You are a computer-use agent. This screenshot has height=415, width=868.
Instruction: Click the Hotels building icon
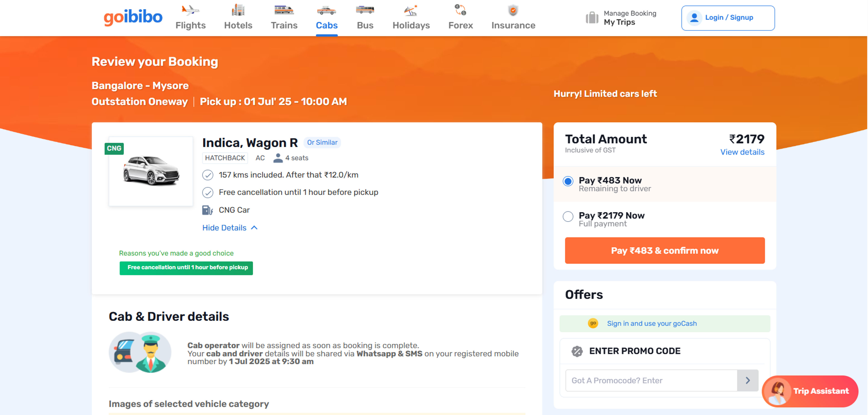pos(238,10)
